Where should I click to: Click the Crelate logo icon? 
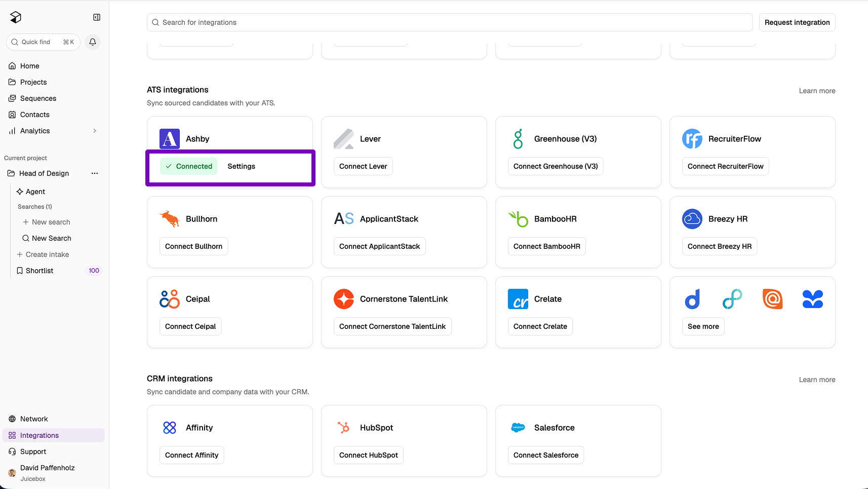pyautogui.click(x=518, y=299)
